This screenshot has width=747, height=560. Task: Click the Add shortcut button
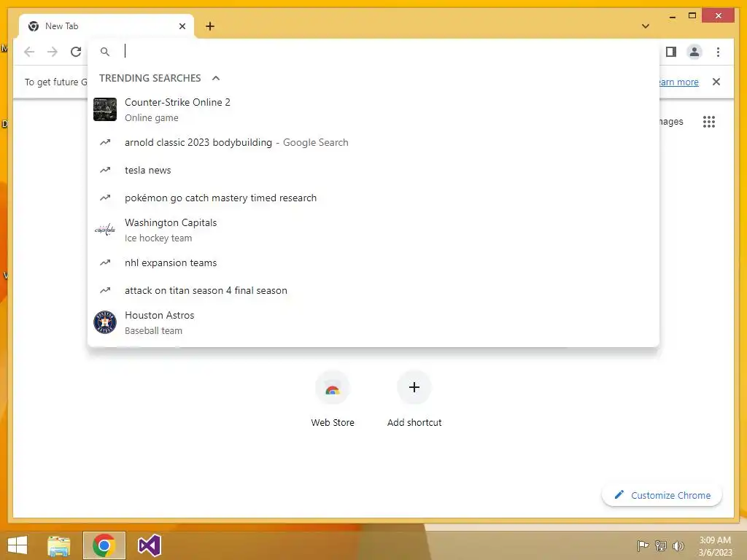pos(414,399)
